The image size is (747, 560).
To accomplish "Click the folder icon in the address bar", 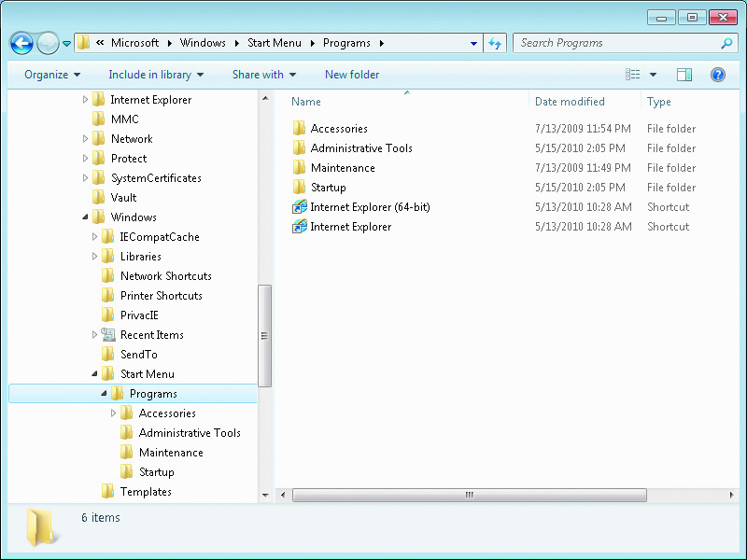I will pyautogui.click(x=83, y=43).
